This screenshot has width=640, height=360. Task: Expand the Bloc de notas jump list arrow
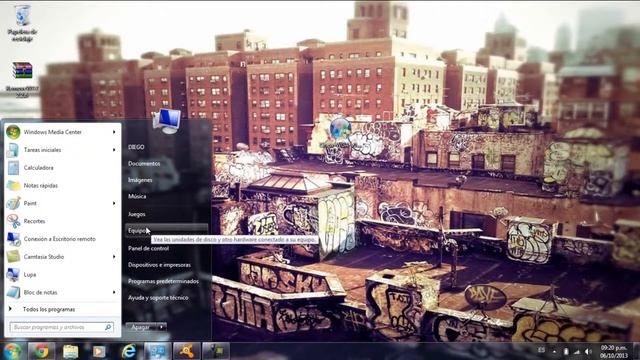pyautogui.click(x=114, y=292)
